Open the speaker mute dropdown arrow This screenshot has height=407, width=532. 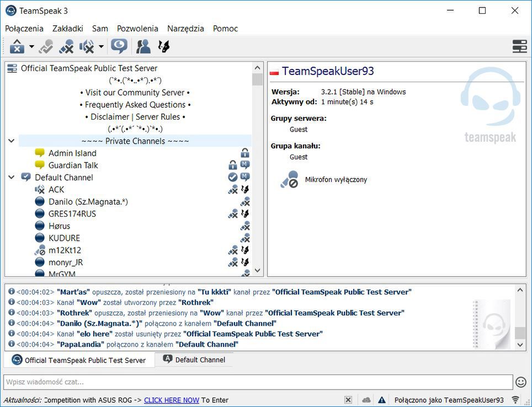101,46
